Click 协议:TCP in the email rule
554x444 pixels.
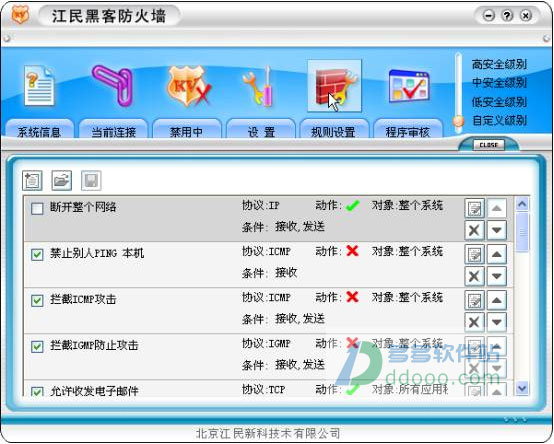pos(264,389)
